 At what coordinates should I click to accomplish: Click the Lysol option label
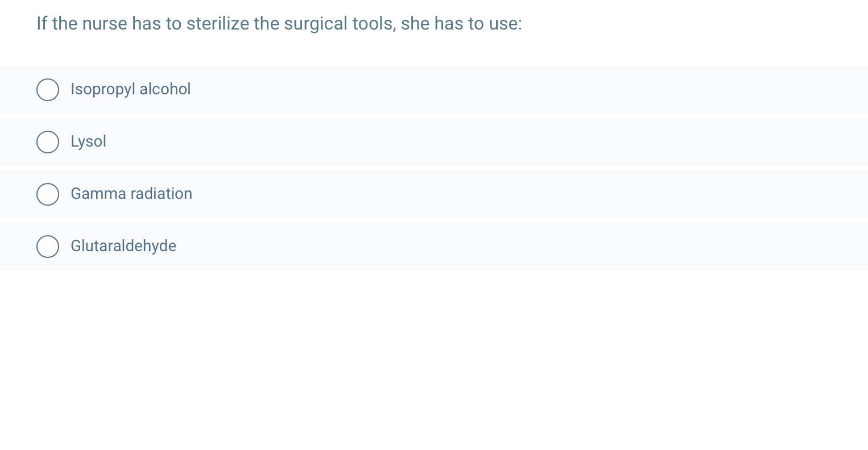pos(88,142)
